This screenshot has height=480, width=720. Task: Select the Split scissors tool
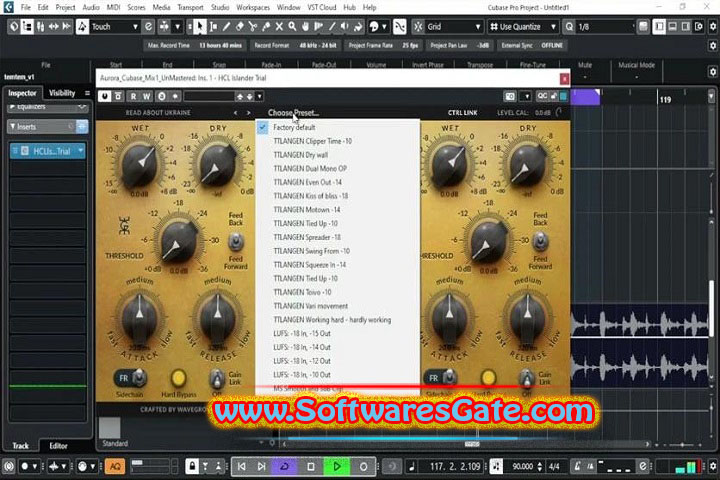coord(253,27)
